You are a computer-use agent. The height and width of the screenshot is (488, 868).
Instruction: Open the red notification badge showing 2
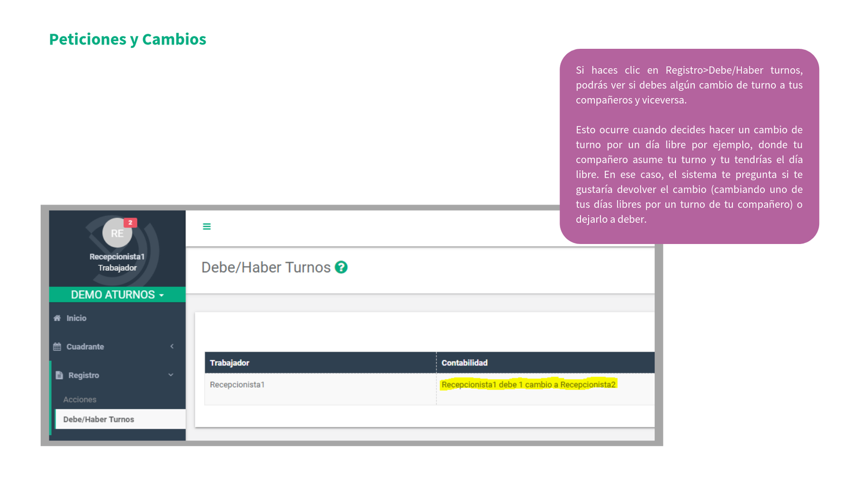[x=130, y=222]
